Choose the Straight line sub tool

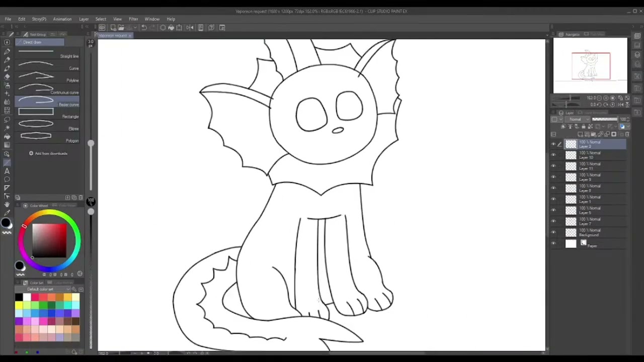pos(48,53)
